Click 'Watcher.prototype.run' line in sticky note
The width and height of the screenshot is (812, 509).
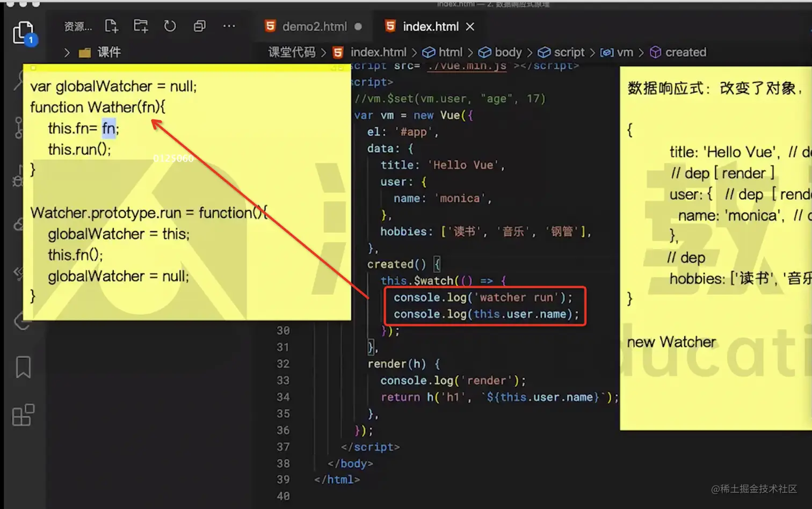[x=149, y=213]
